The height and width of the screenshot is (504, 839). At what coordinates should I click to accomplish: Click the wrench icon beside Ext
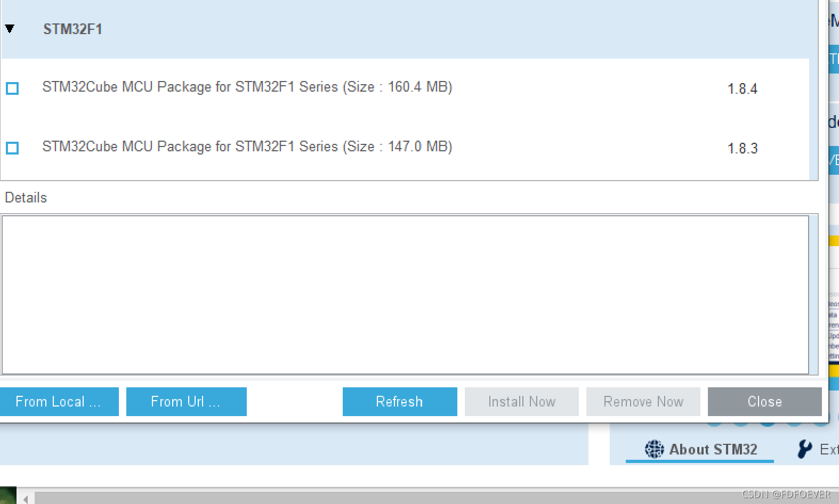[x=804, y=449]
